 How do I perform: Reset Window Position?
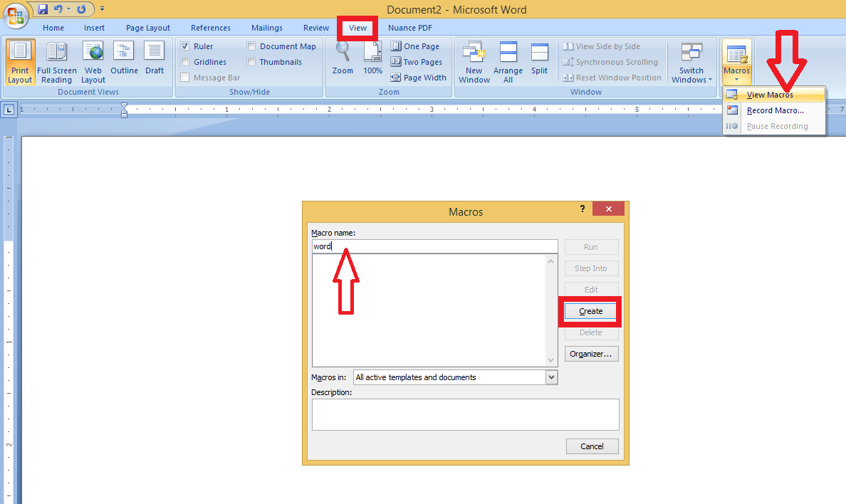coord(612,78)
